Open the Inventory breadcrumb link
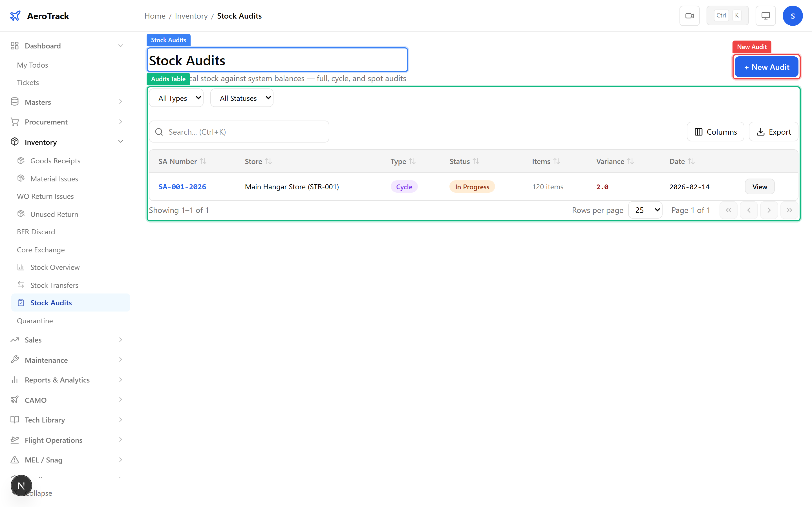812x507 pixels. [x=191, y=15]
